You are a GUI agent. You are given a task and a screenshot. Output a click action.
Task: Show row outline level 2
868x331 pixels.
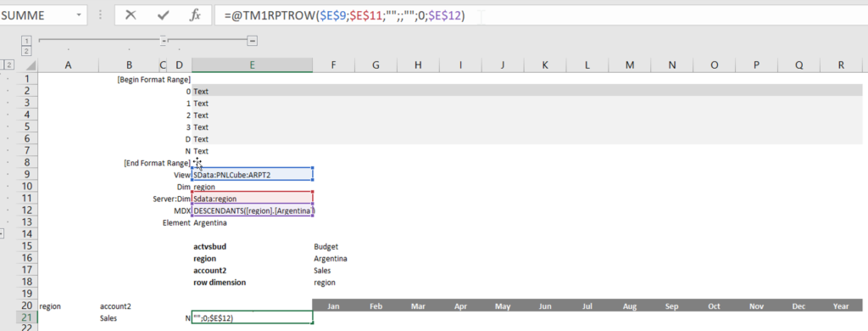tap(9, 65)
